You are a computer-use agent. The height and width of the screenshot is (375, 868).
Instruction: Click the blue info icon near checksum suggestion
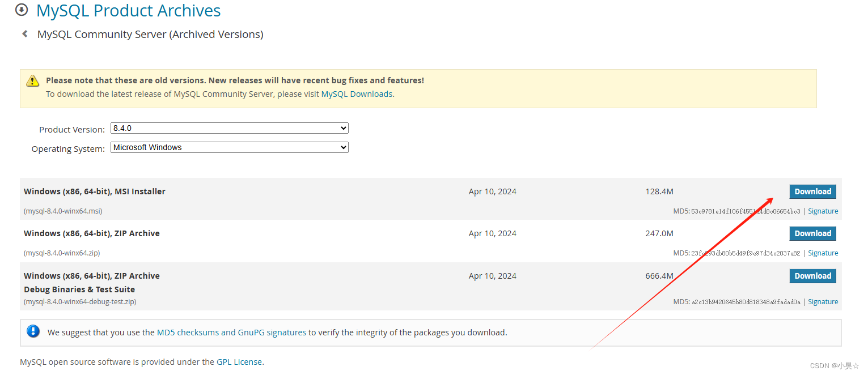(33, 331)
